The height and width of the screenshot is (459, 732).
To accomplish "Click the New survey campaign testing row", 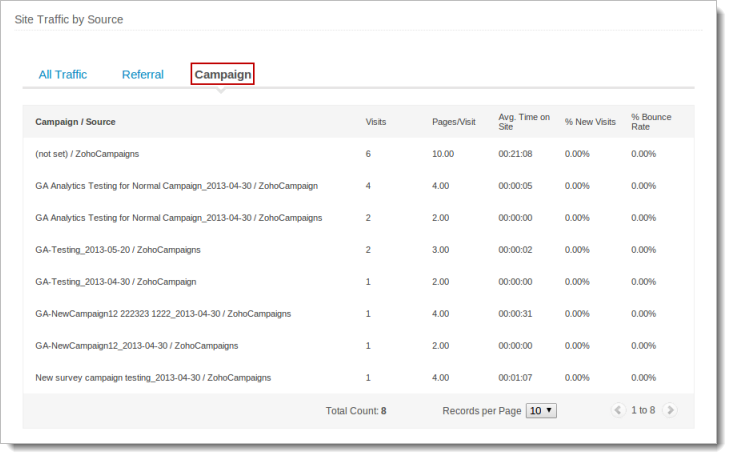I will click(153, 378).
